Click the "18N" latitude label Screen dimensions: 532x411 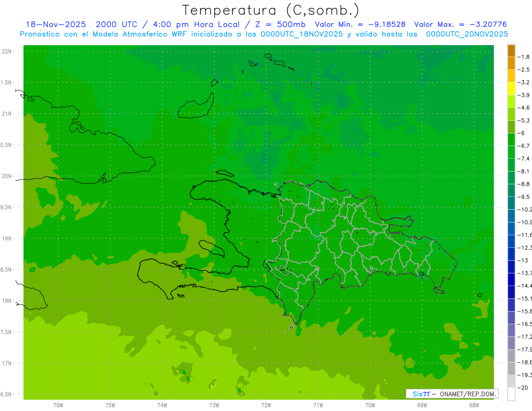pos(7,301)
